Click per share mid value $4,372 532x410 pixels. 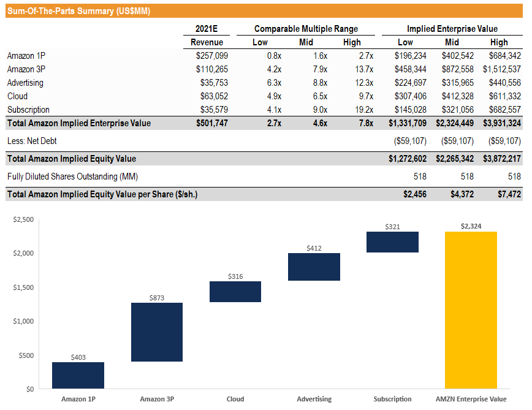tap(462, 194)
